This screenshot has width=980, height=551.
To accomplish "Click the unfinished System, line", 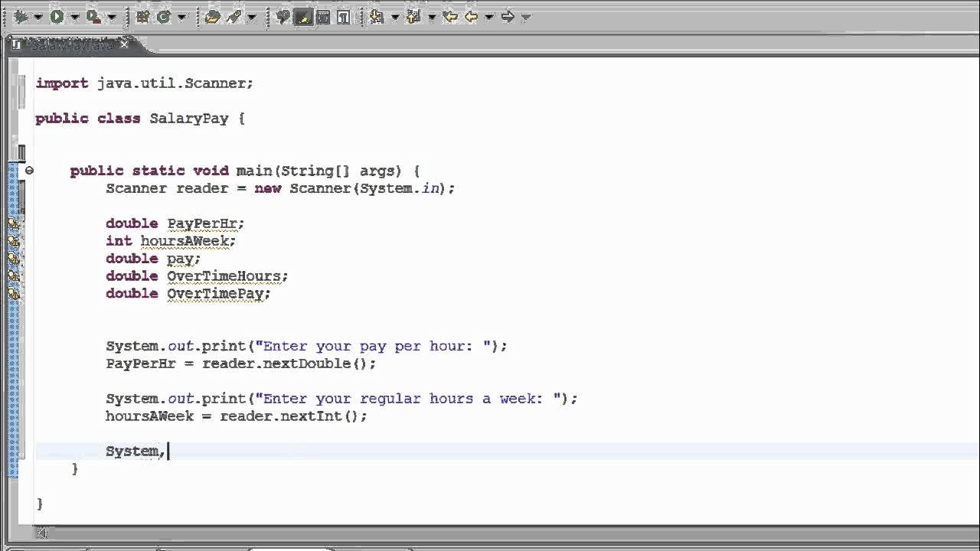I will 136,452.
